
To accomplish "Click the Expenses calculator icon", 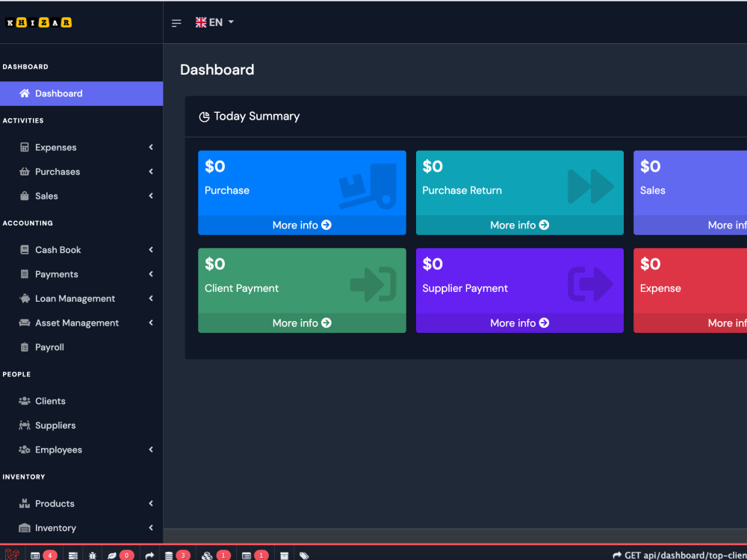I will click(25, 147).
